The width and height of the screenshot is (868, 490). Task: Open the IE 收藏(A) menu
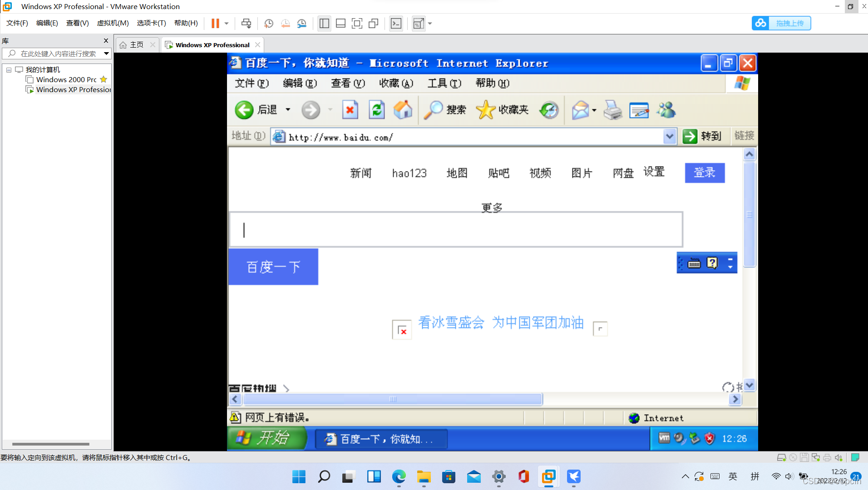point(396,83)
